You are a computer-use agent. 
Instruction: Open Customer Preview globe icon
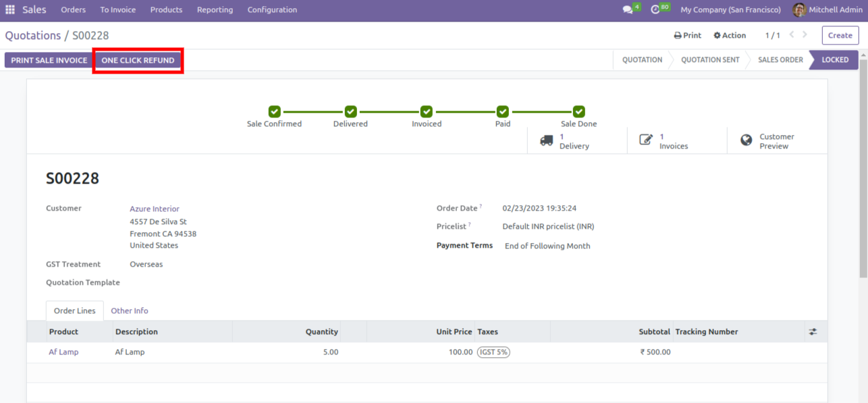pos(746,140)
